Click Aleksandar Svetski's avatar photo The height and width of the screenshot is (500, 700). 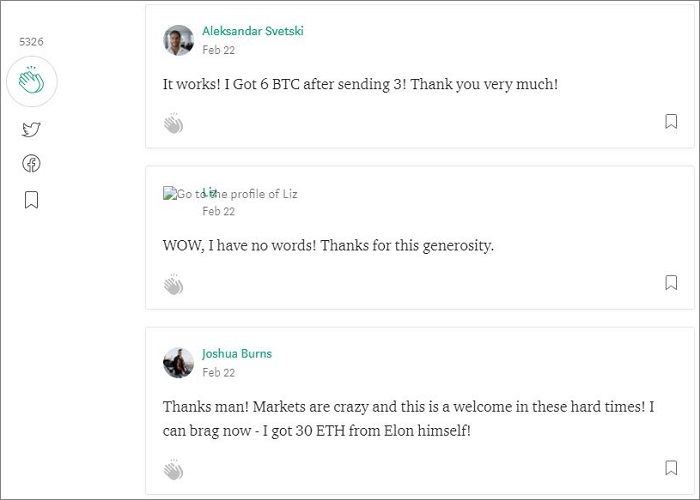coord(178,40)
